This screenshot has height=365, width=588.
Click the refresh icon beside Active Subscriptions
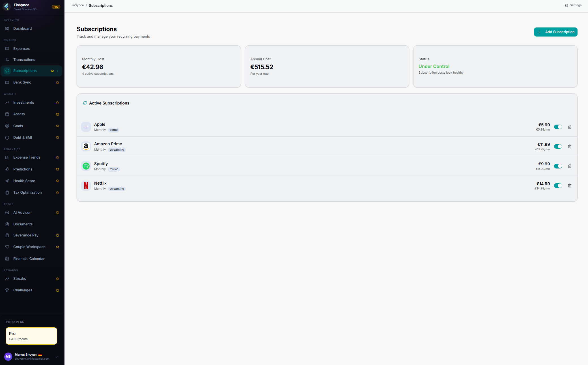pyautogui.click(x=85, y=103)
